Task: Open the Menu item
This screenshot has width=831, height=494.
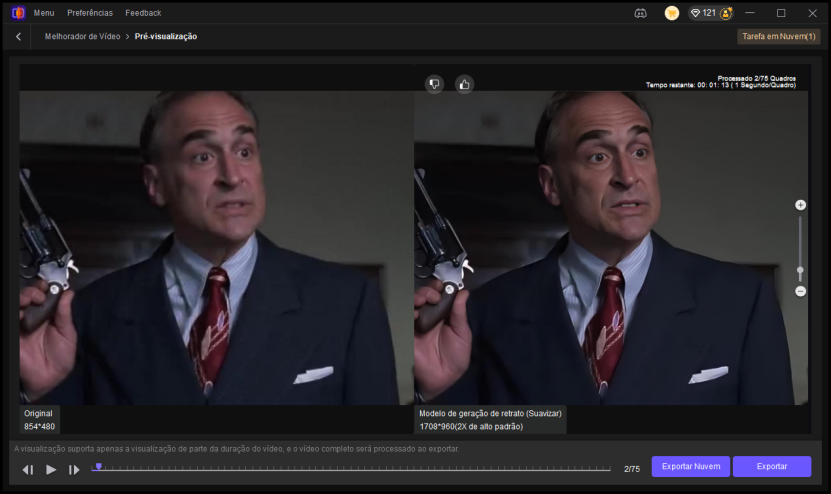Action: (44, 13)
